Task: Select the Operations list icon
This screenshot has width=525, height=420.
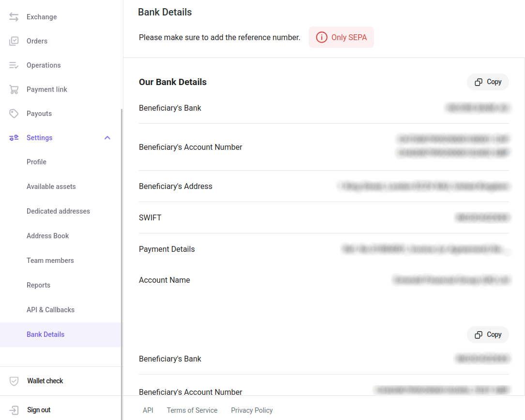Action: (x=14, y=65)
